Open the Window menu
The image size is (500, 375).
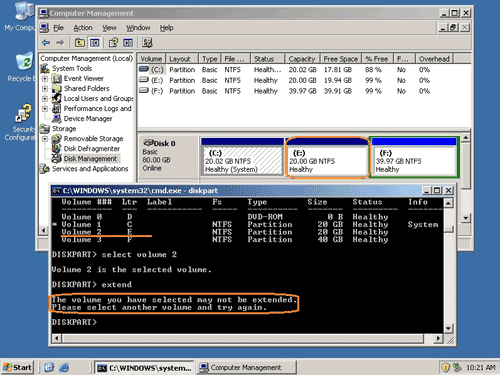click(138, 28)
